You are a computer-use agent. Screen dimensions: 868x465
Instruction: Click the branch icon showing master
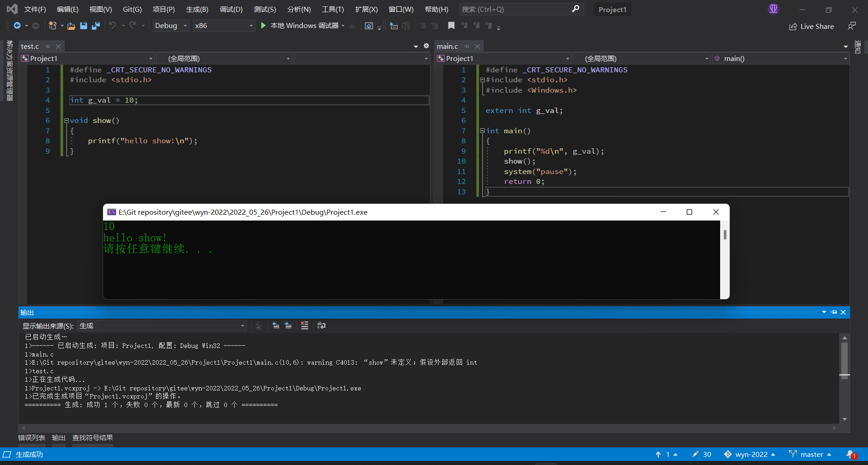pyautogui.click(x=794, y=454)
